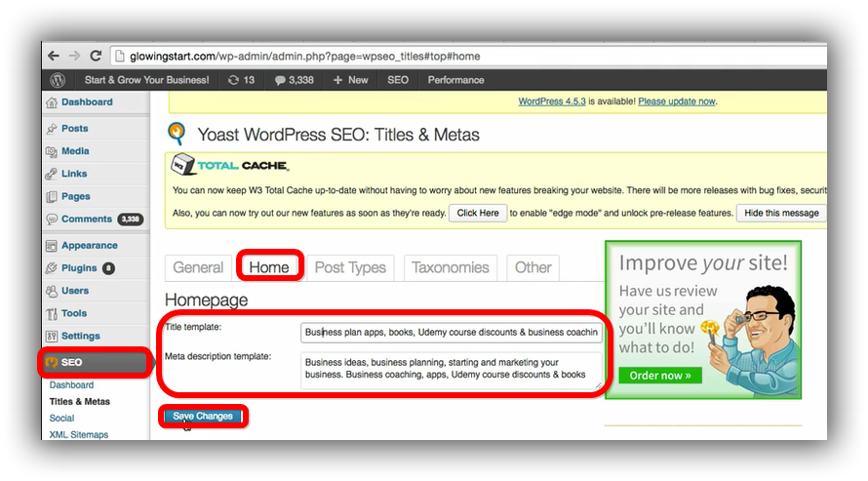Click the 3,338 comments count badge in sidebar
The height and width of the screenshot is (481, 868).
pyautogui.click(x=130, y=220)
